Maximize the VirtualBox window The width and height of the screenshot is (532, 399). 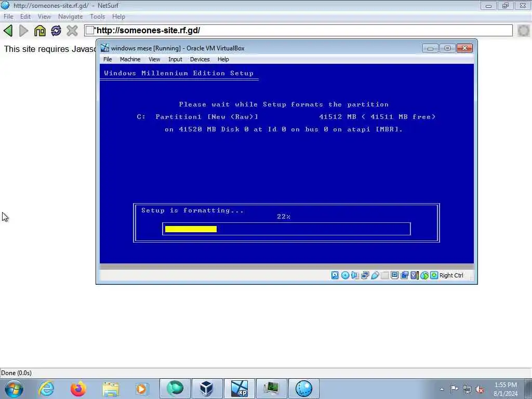point(447,48)
